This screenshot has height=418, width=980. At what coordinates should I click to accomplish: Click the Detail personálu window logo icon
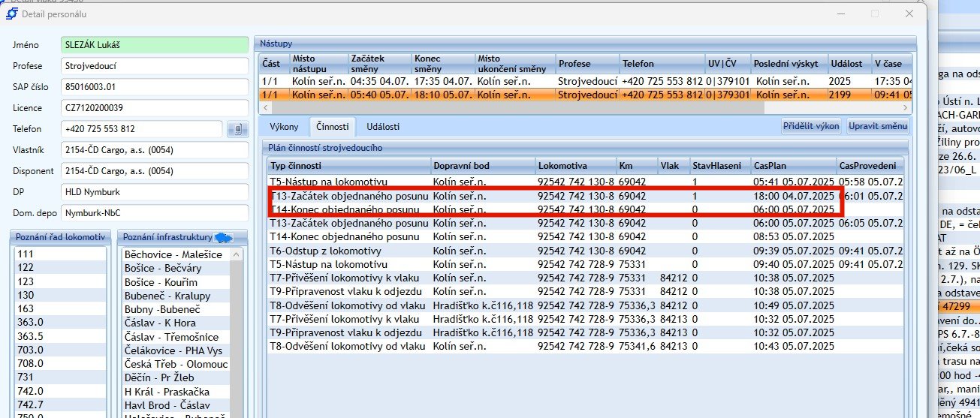click(x=12, y=14)
